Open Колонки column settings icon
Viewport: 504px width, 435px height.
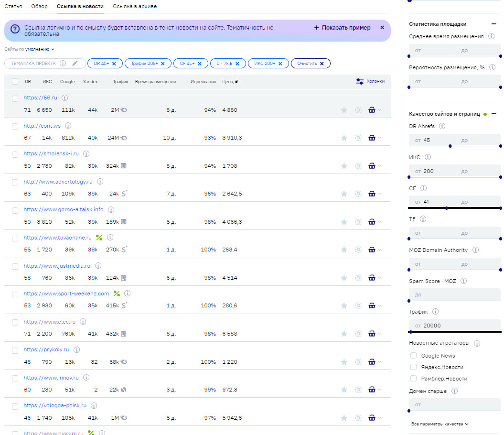point(360,81)
